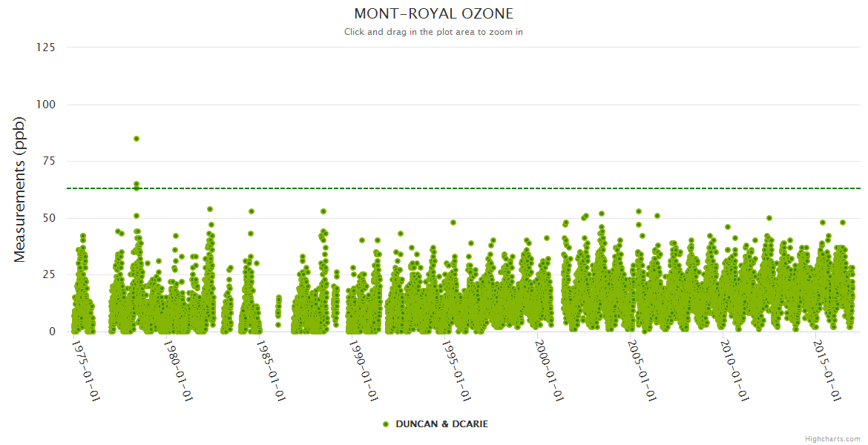Click the green legend marker circle
868x445 pixels.
point(386,424)
